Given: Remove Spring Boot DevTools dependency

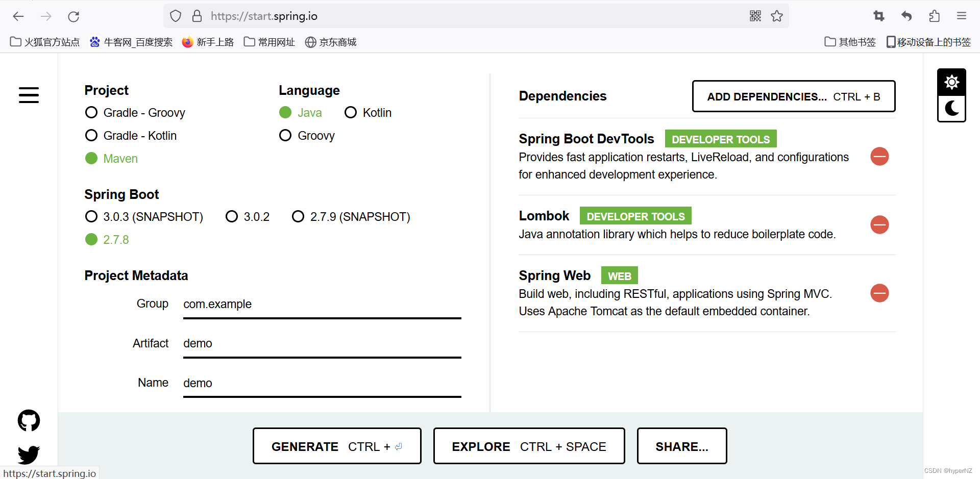Looking at the screenshot, I should pyautogui.click(x=879, y=156).
